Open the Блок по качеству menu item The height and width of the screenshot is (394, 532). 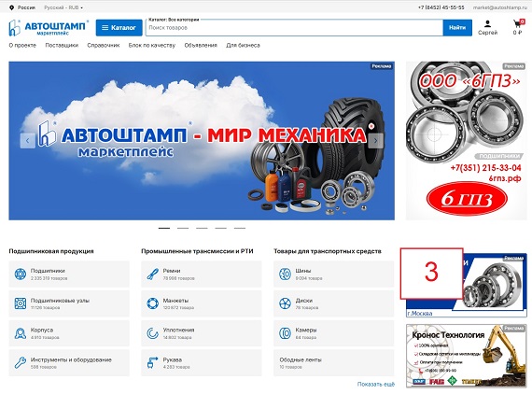[x=152, y=45]
